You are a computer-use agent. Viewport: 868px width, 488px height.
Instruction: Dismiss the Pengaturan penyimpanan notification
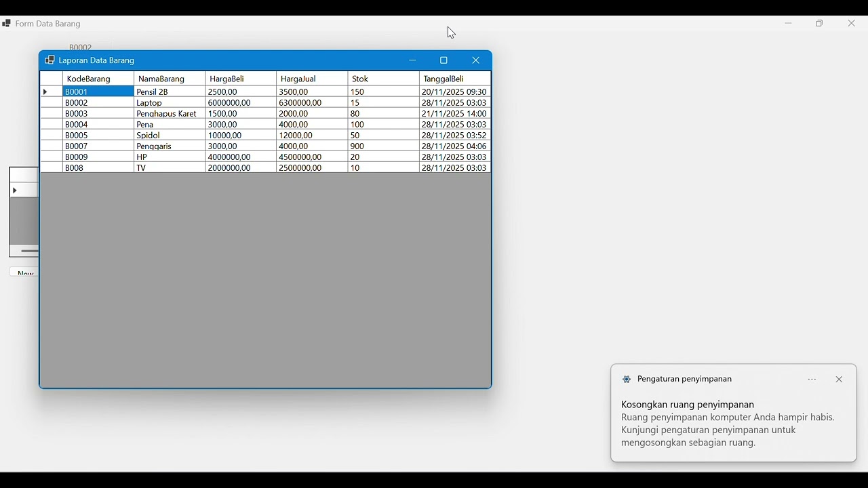coord(840,380)
